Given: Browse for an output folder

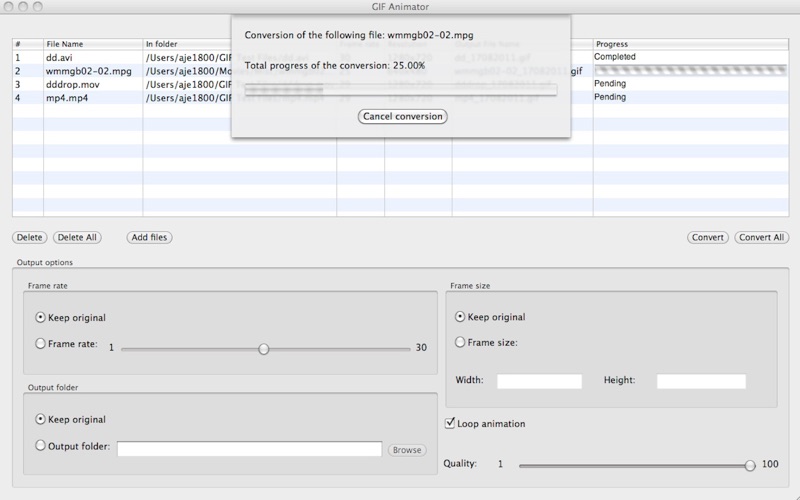Looking at the screenshot, I should [x=407, y=450].
